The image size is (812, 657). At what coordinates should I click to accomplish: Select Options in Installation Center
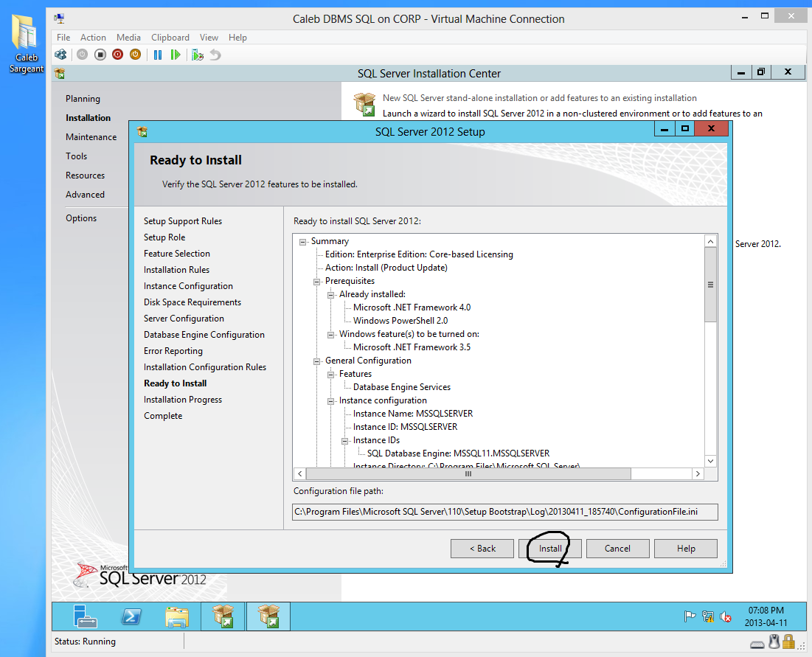tap(81, 218)
